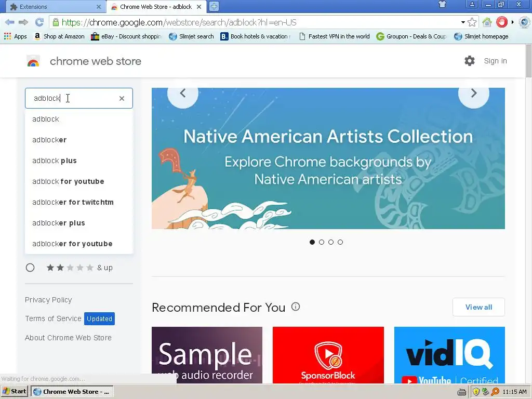Open the Apps grid bookmark
532x399 pixels.
15,36
